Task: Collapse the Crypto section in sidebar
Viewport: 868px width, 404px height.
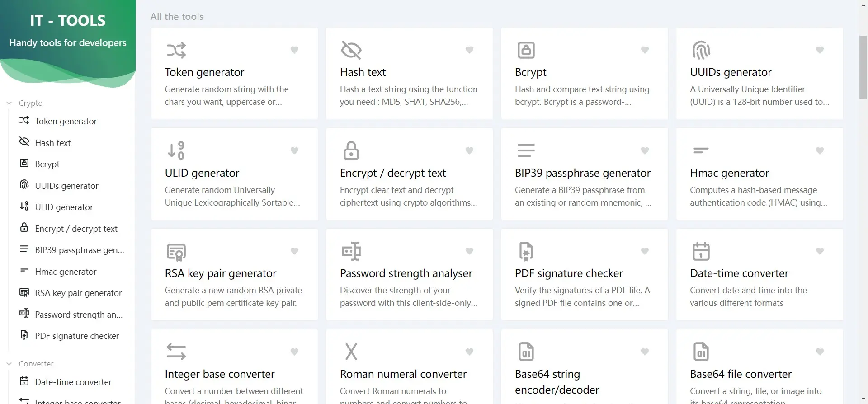Action: (9, 103)
